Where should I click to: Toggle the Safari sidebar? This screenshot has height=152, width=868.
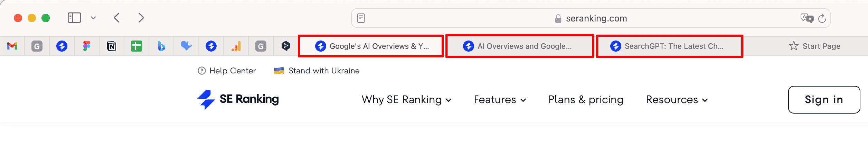(74, 18)
